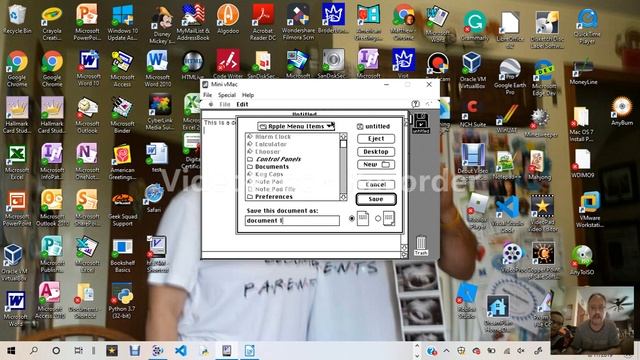Open Acrobat Reader DC desktop shortcut
640x360 pixels.
(262, 22)
